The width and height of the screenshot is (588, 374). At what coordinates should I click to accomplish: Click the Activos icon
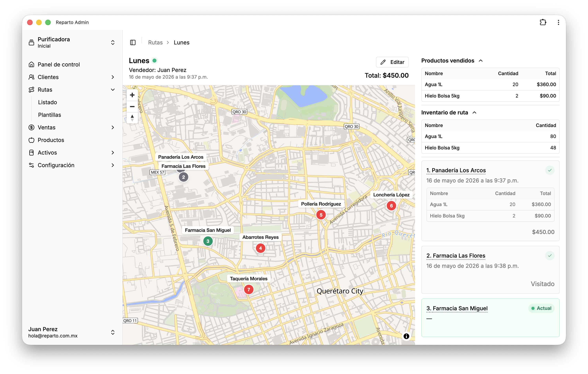point(31,153)
